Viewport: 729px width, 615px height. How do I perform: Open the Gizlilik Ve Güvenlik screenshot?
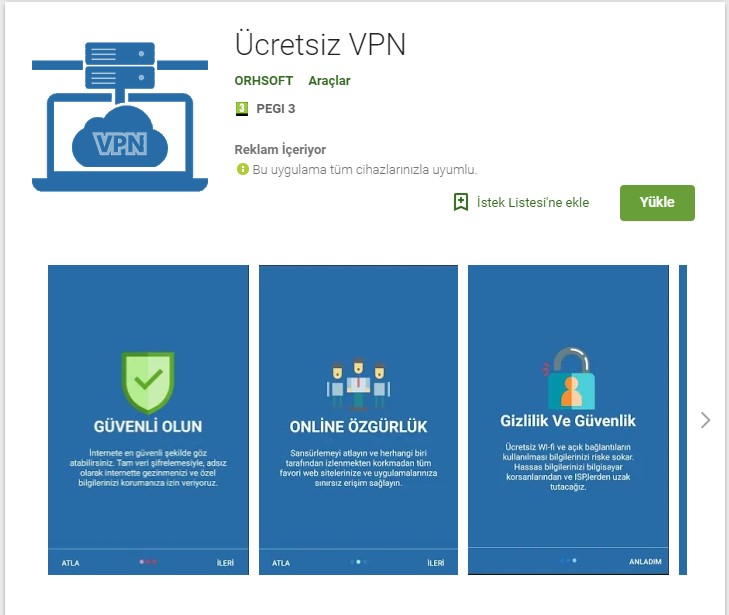[568, 420]
